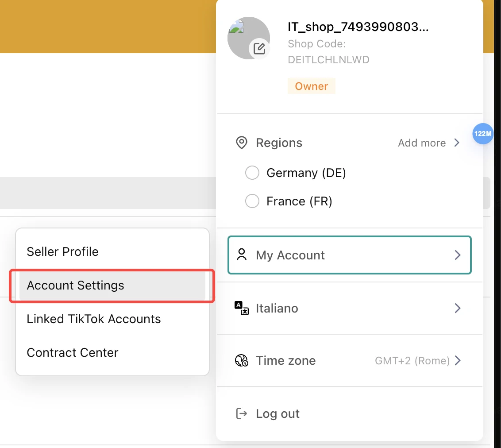Go to Contract Center
Viewport: 501px width, 448px height.
73,352
